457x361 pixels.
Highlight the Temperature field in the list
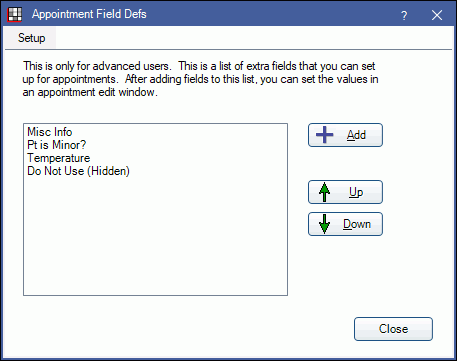point(59,158)
